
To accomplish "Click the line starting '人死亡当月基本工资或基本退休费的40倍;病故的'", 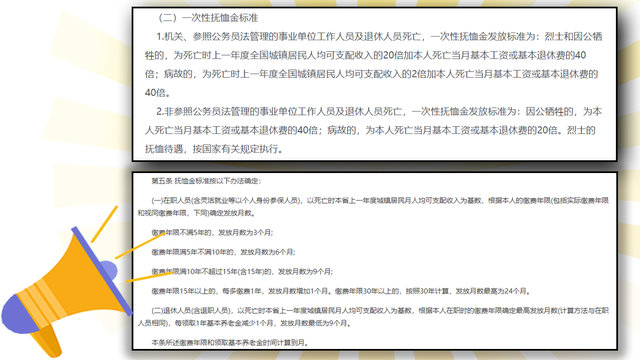I will tap(370, 130).
